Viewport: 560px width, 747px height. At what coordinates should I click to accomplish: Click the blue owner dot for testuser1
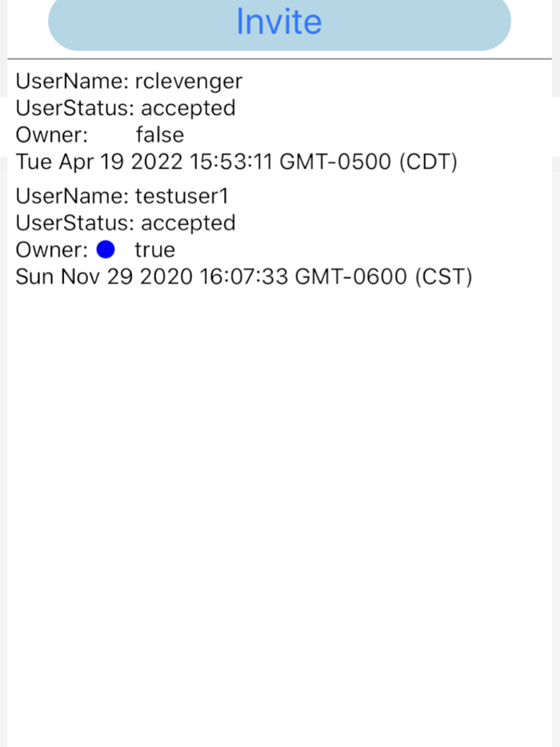click(105, 250)
